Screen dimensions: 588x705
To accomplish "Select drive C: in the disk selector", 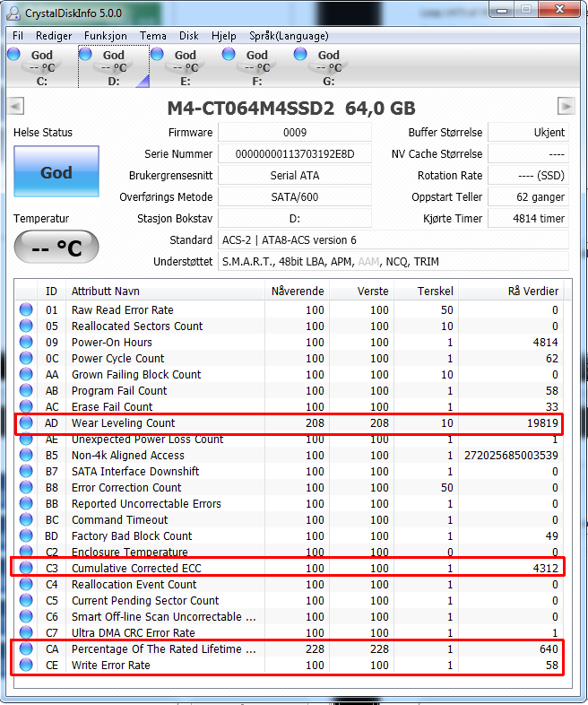I will (42, 67).
